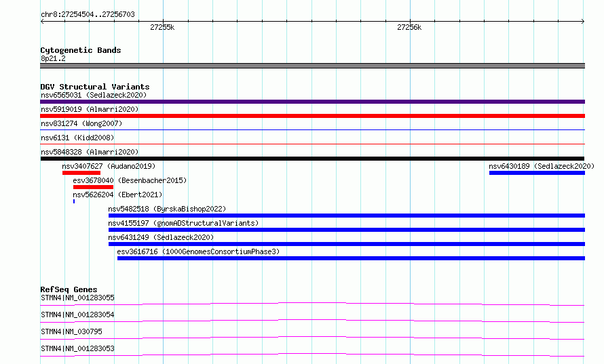Click the 27255k ruler tick label
Image resolution: width=604 pixels, height=364 pixels.
(162, 27)
